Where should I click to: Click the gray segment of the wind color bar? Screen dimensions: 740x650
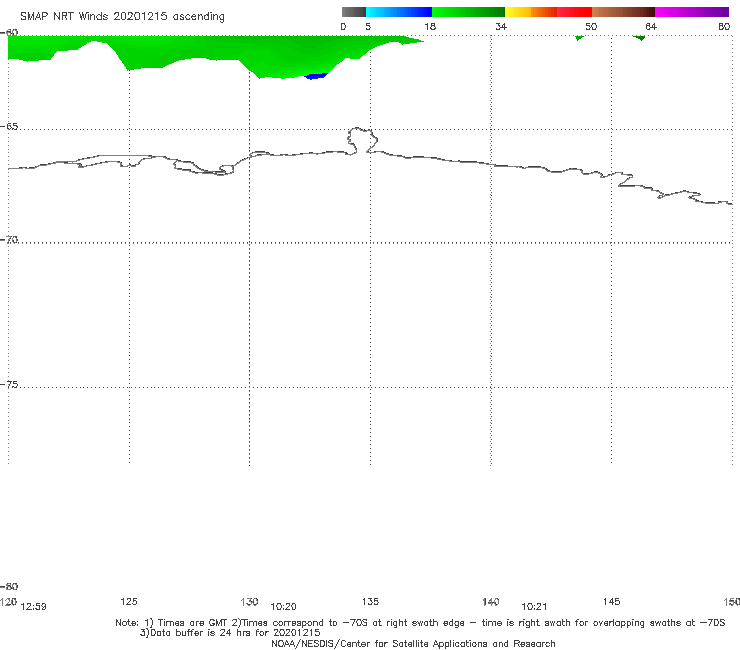[353, 12]
